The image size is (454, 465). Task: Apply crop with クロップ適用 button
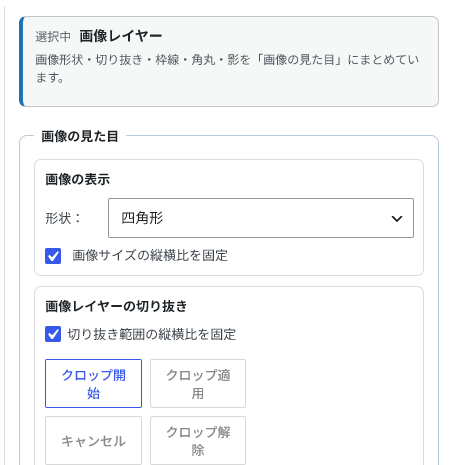click(x=198, y=383)
